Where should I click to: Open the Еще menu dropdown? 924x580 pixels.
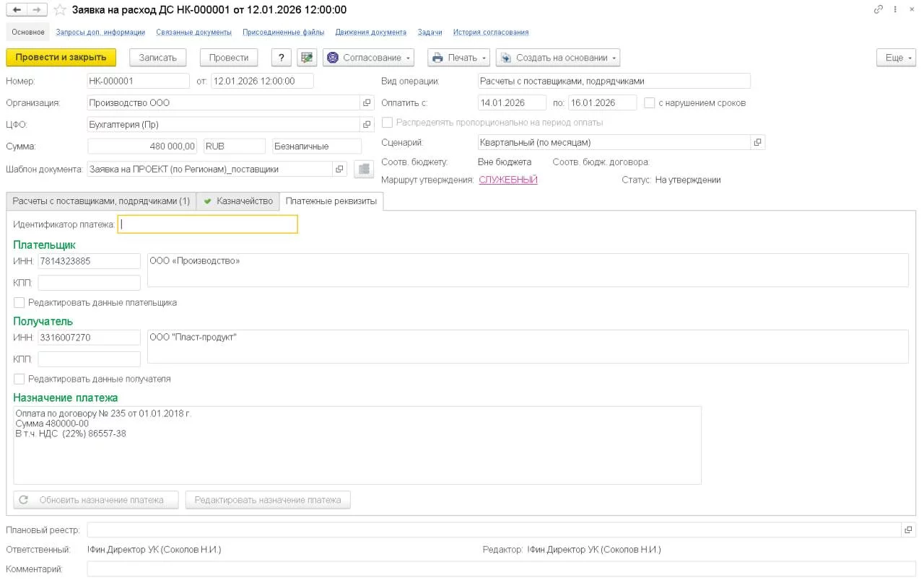(x=896, y=58)
